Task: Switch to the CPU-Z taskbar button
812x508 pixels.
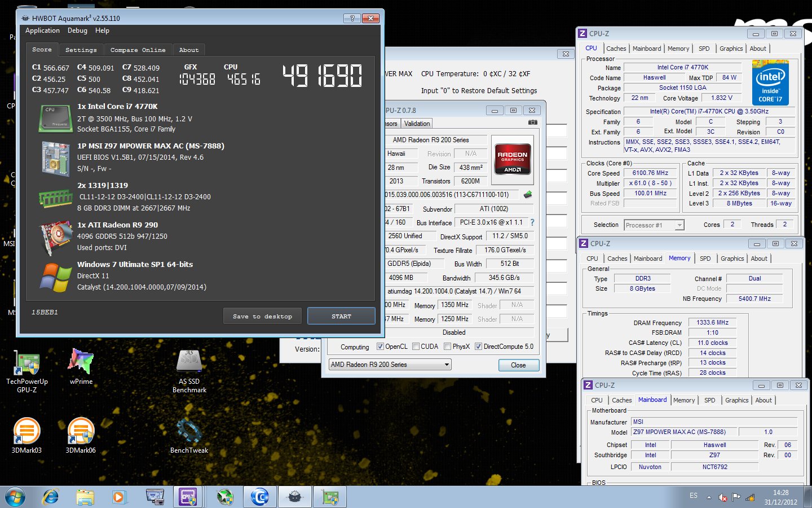Action: click(x=188, y=497)
